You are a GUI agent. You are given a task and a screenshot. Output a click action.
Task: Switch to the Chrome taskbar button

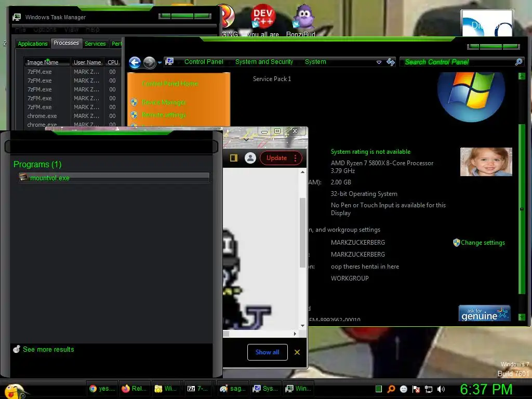(x=102, y=389)
